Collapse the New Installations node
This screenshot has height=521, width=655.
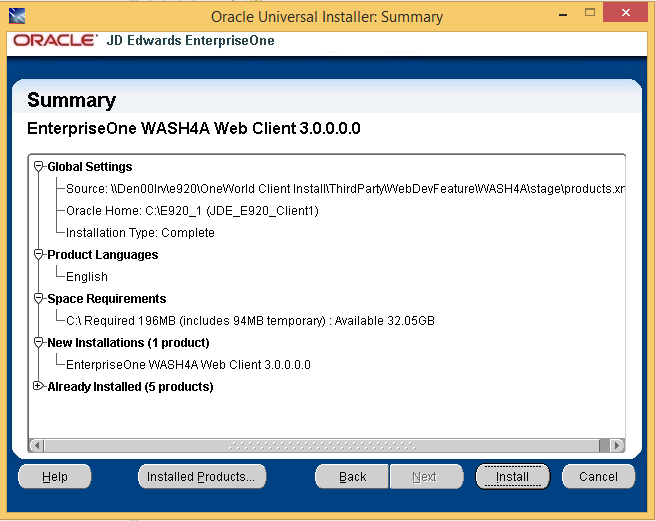(x=38, y=343)
